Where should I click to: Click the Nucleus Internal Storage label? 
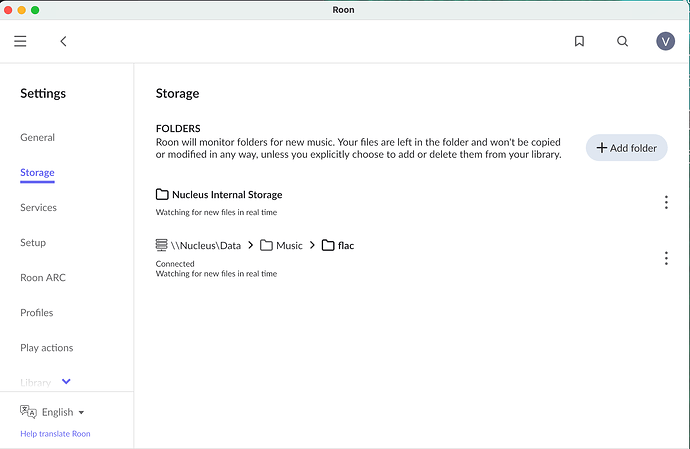point(227,195)
